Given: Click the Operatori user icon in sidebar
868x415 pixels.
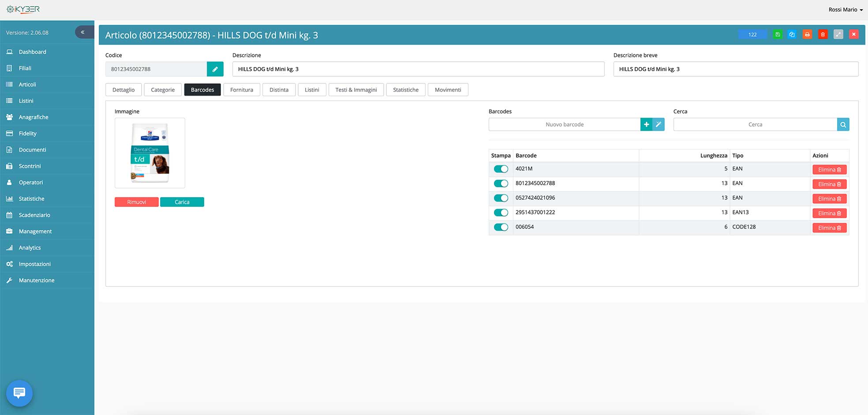Looking at the screenshot, I should [x=9, y=182].
